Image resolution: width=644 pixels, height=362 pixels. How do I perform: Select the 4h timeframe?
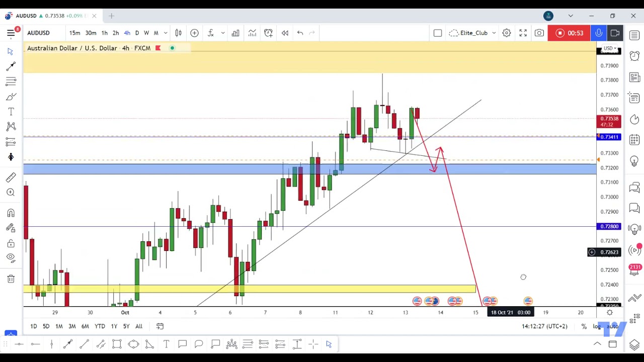pyautogui.click(x=127, y=33)
